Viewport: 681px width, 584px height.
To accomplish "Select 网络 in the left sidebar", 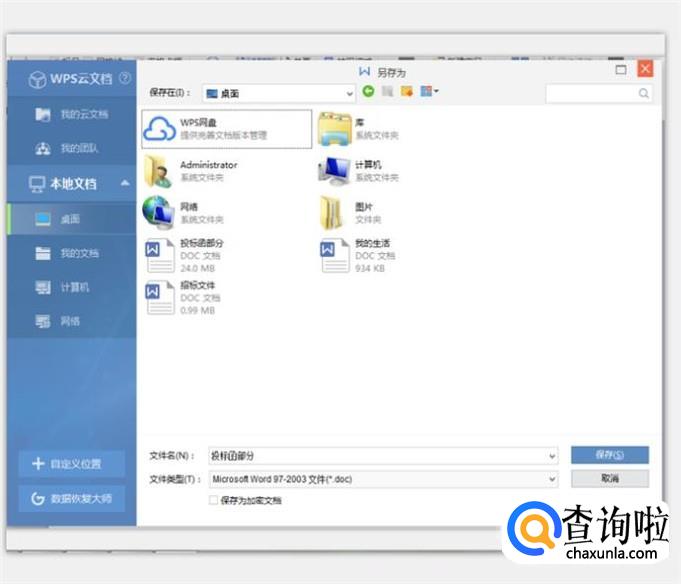I will pos(72,321).
